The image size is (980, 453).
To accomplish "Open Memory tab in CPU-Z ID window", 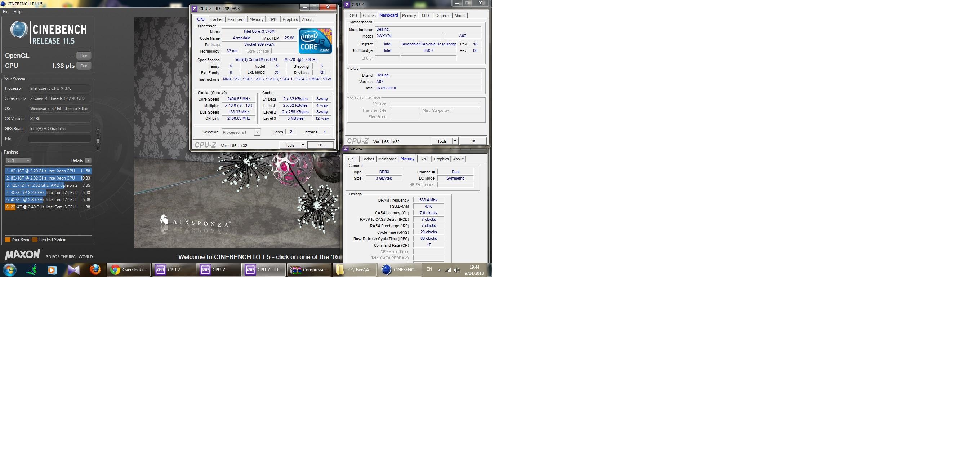I will pyautogui.click(x=257, y=19).
